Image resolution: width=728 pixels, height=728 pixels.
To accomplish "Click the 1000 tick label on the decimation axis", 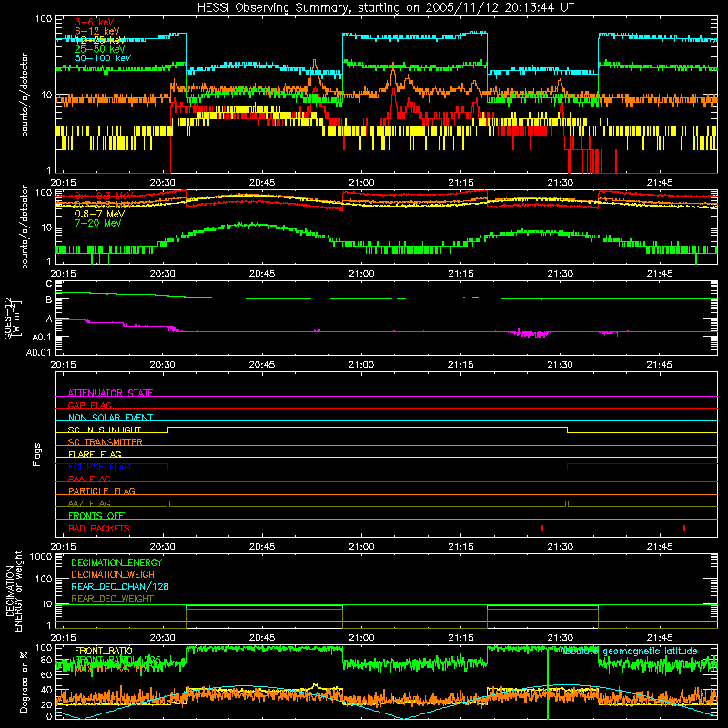I will [41, 556].
